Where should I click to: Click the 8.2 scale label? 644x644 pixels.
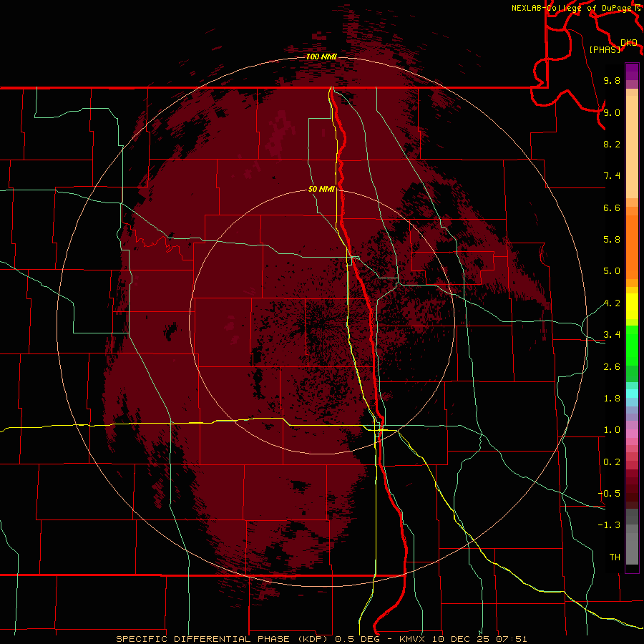[x=612, y=144]
